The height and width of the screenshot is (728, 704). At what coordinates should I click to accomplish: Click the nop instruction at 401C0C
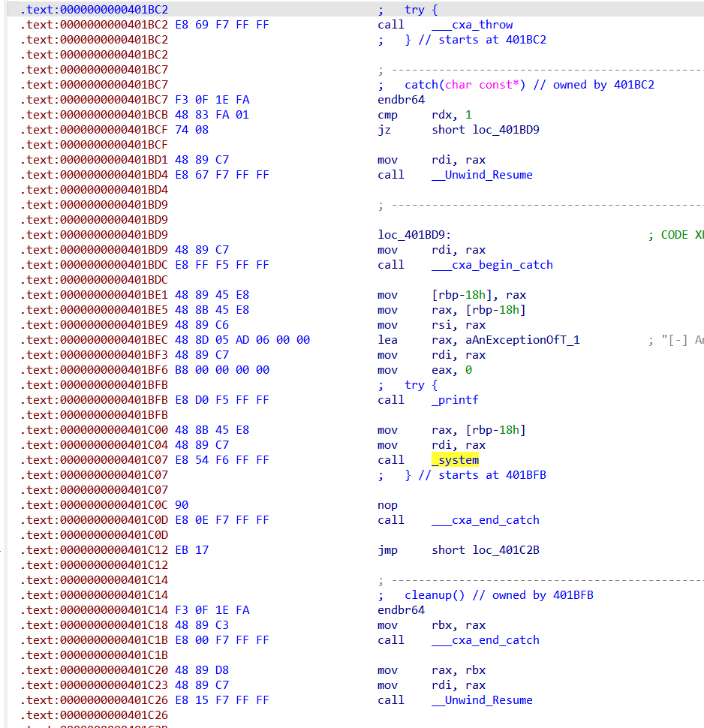(387, 504)
